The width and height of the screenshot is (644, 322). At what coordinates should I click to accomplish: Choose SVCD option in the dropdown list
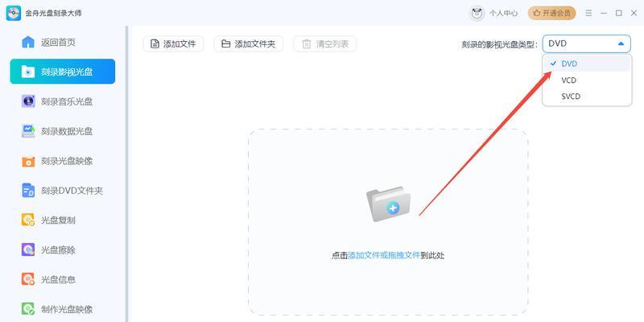[587, 97]
